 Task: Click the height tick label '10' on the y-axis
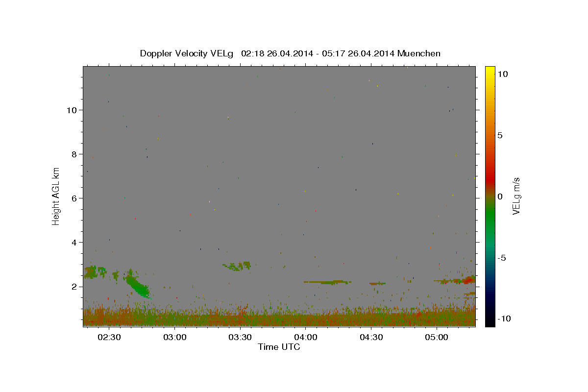tap(72, 110)
